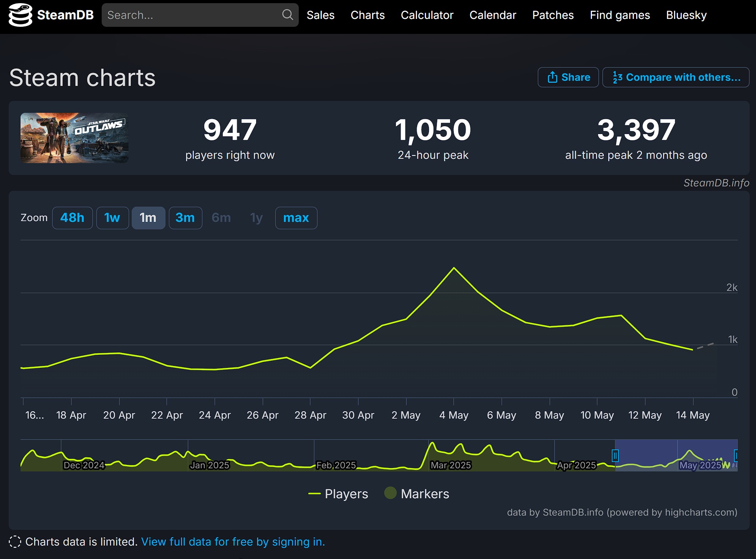
Task: Go to the Patches page
Action: 553,15
